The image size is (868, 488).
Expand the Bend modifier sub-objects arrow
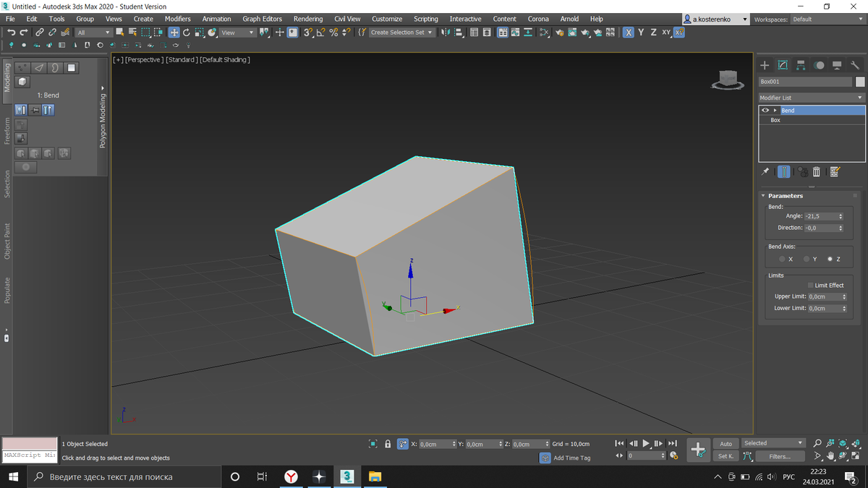click(x=775, y=111)
